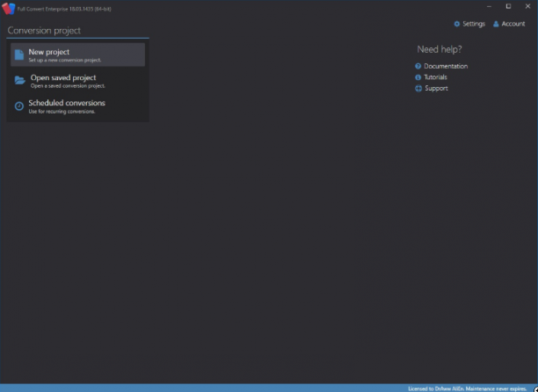538x392 pixels.
Task: Click the 'Open a saved conversion project.' text
Action: (x=68, y=86)
